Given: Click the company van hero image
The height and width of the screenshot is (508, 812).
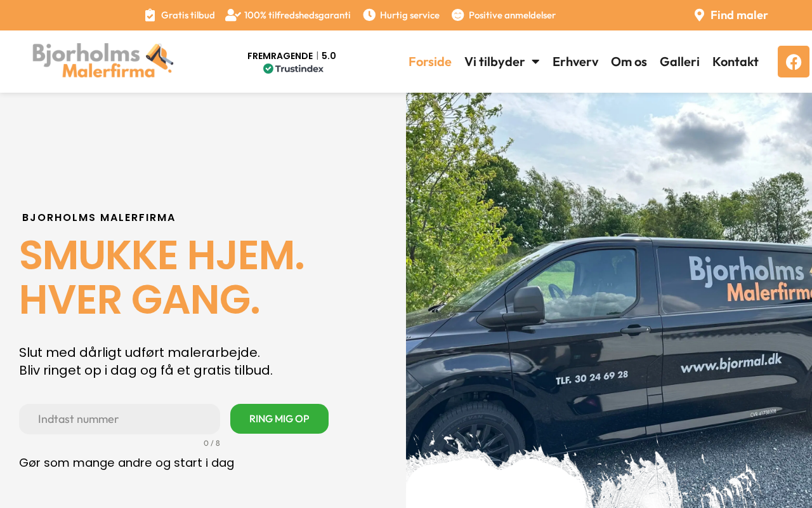Looking at the screenshot, I should coord(609,300).
